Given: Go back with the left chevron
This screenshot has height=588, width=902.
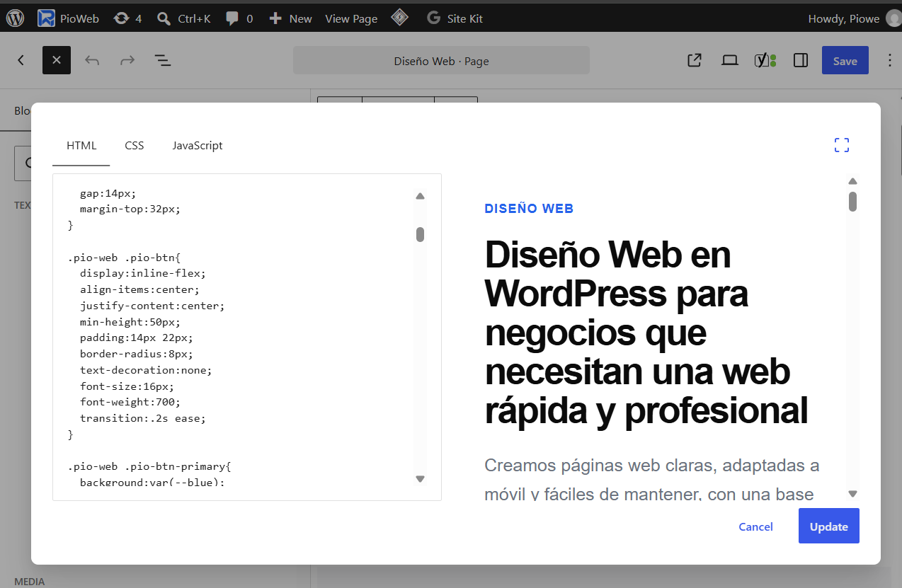Looking at the screenshot, I should [21, 61].
